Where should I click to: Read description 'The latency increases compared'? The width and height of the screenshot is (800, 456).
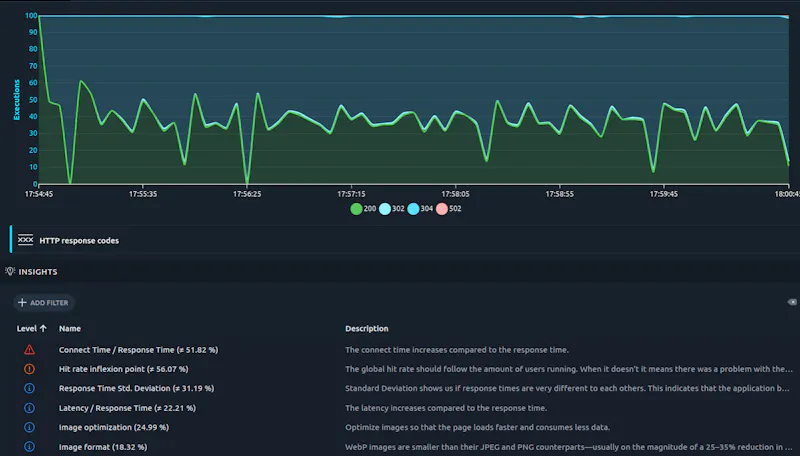446,408
